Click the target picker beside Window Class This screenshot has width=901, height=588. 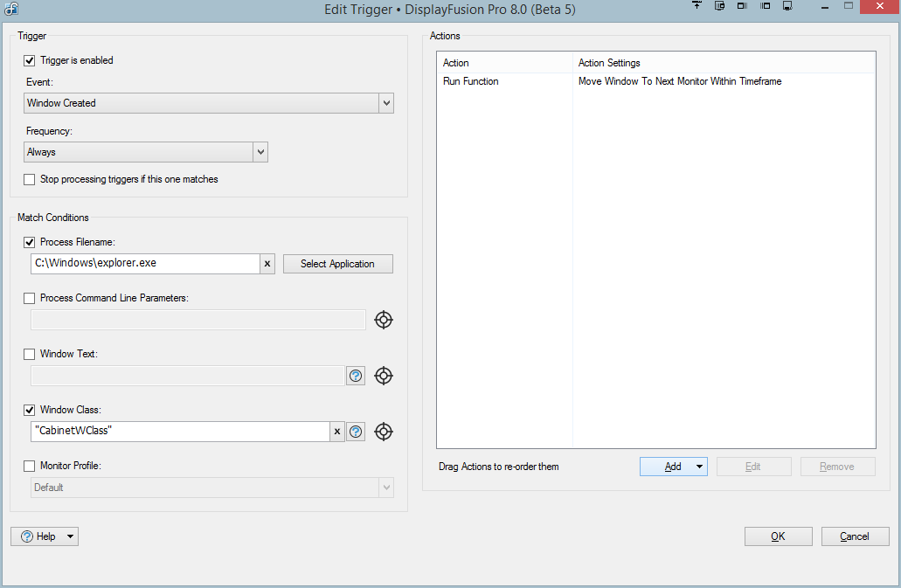(383, 432)
